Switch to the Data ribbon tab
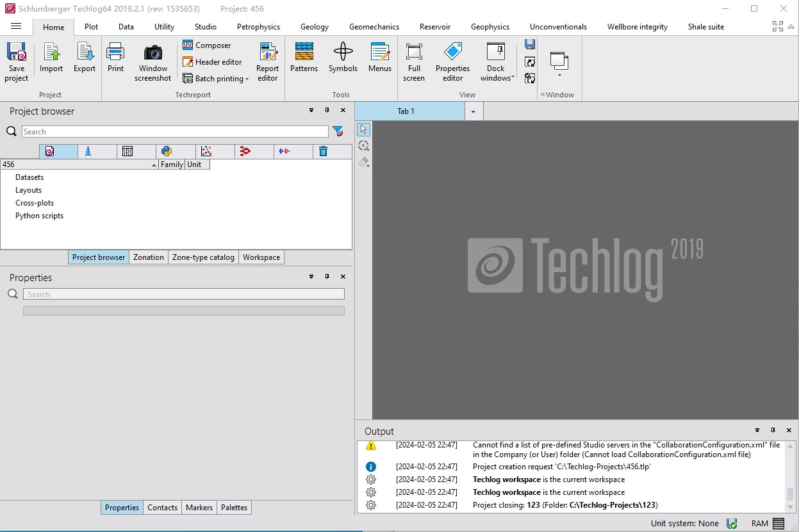 126,27
